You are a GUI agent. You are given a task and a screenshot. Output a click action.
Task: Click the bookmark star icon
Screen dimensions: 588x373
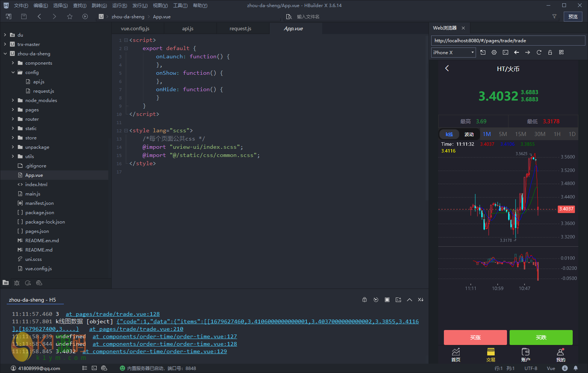tap(70, 16)
